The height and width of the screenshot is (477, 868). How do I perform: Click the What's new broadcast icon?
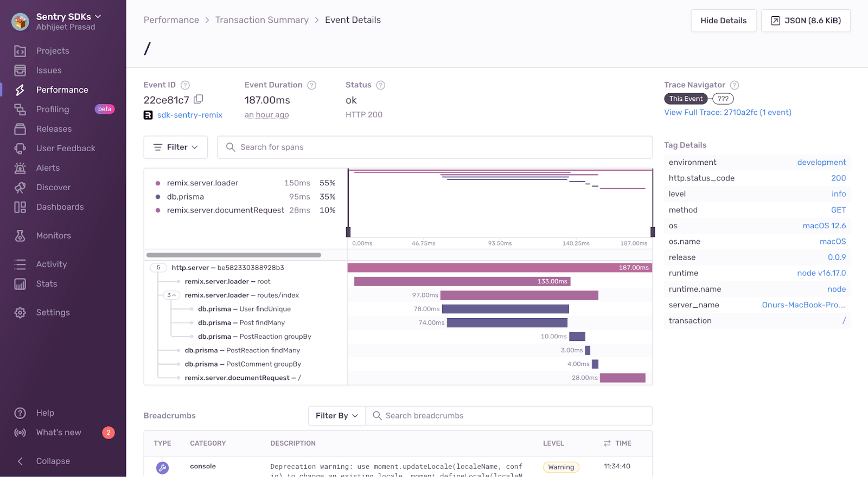[20, 433]
